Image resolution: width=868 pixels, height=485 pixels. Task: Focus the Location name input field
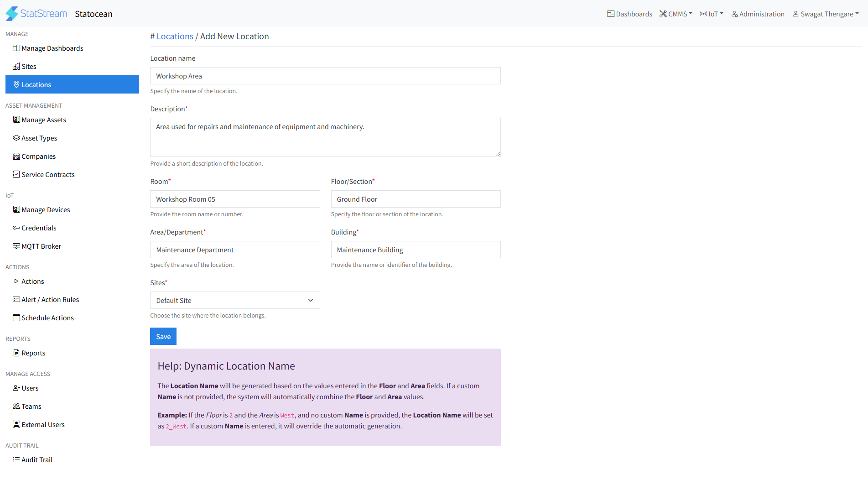click(325, 76)
